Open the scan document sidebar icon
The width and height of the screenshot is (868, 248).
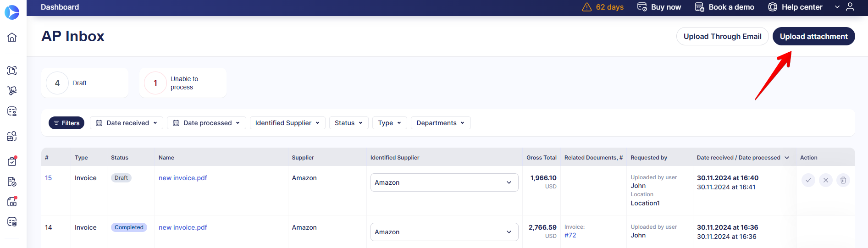pyautogui.click(x=12, y=71)
